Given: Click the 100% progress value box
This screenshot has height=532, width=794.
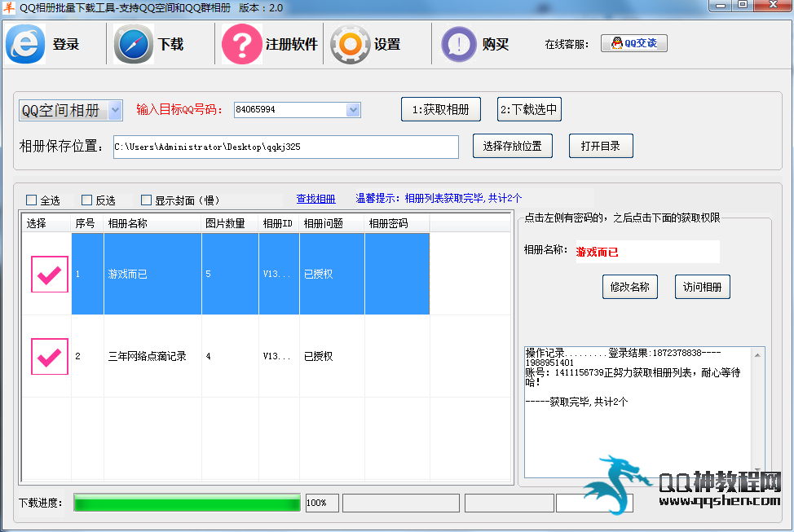Looking at the screenshot, I should 322,503.
